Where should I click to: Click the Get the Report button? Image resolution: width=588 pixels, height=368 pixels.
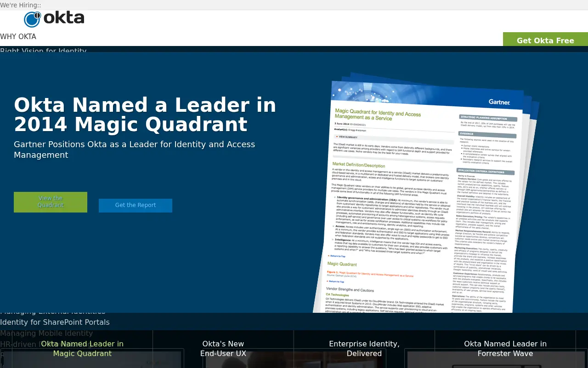pyautogui.click(x=136, y=205)
